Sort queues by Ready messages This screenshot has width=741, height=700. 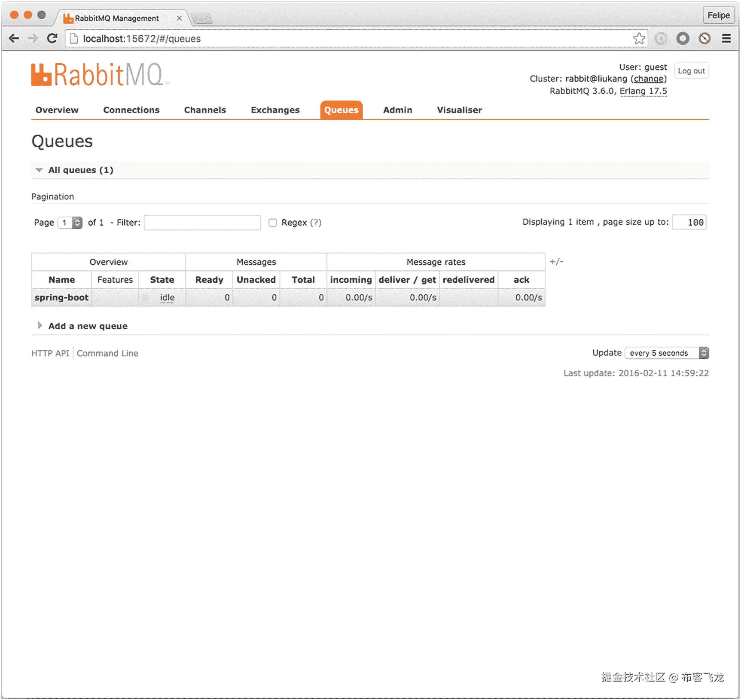[209, 280]
